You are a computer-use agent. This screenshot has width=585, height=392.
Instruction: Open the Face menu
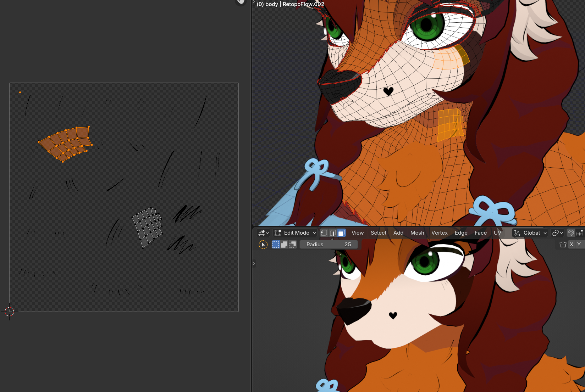(480, 233)
